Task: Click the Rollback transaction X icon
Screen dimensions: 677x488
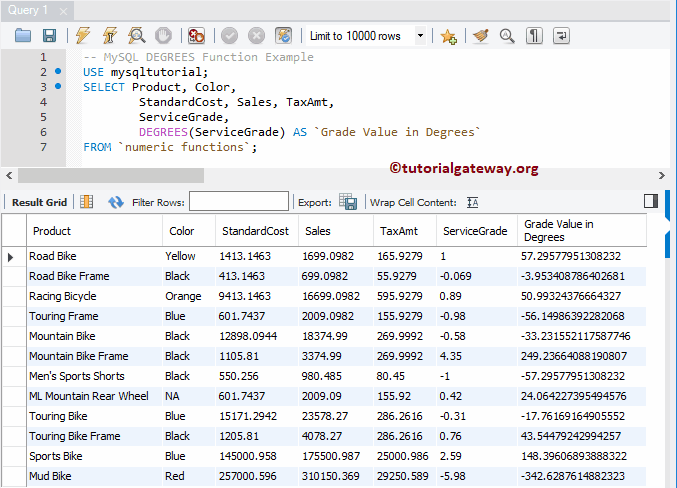Action: [256, 36]
